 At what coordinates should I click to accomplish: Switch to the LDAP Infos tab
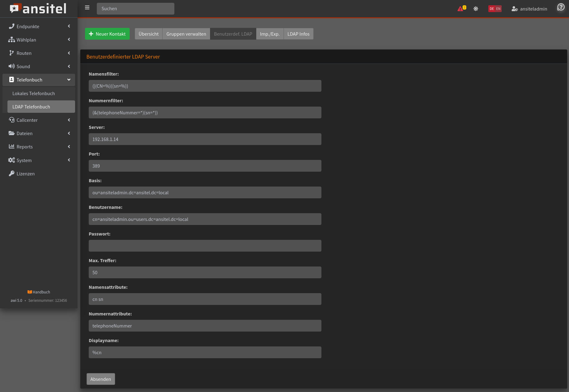298,34
